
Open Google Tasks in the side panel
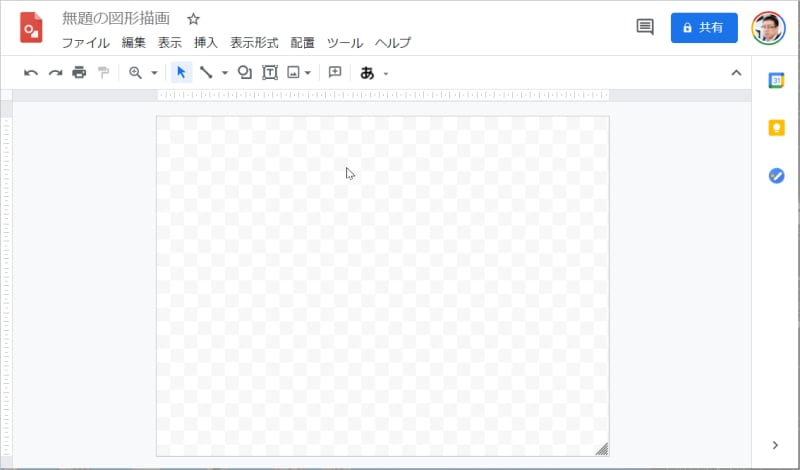[777, 176]
